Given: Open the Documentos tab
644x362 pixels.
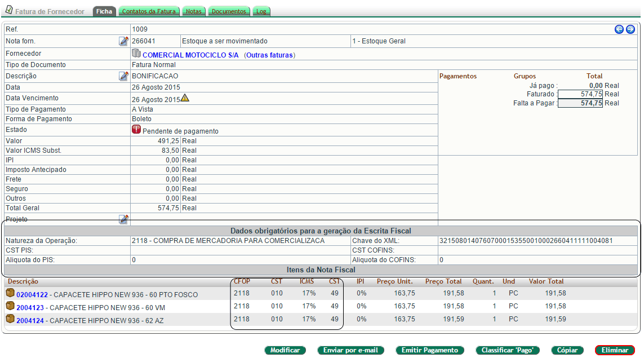Looking at the screenshot, I should point(229,11).
